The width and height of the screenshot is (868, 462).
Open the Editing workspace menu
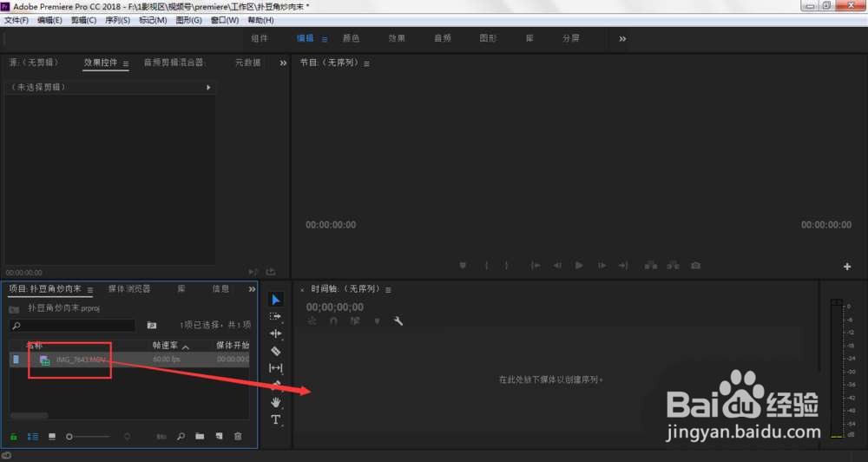[x=325, y=39]
